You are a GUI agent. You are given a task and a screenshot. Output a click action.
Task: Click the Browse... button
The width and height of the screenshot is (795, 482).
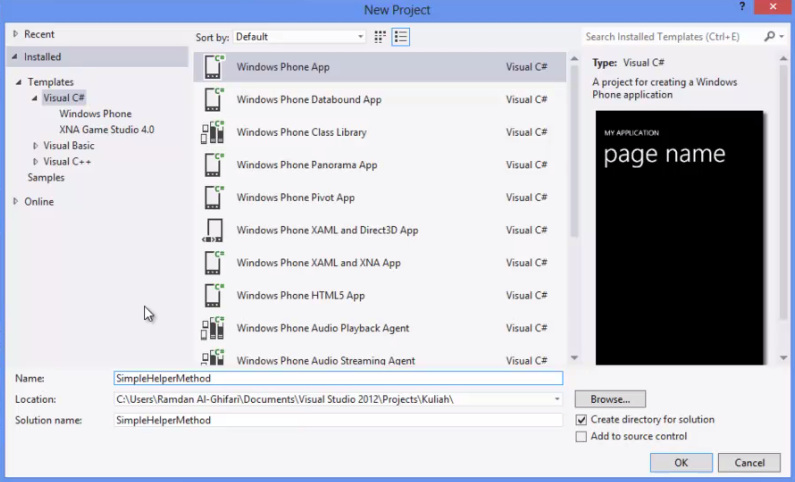[610, 399]
